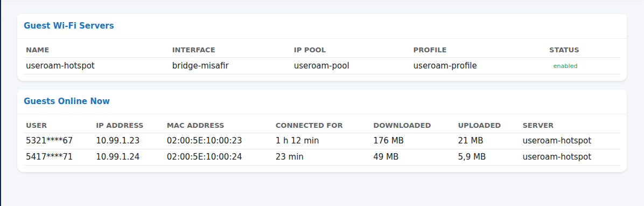Click the IP POOL column header
Screen dimensions: 644x206
point(310,50)
